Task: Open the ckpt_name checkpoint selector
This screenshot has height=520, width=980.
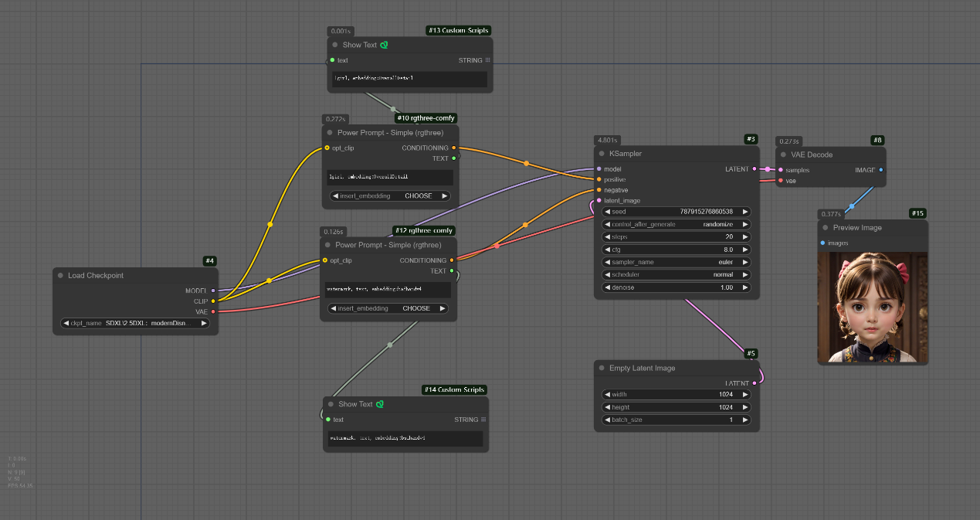Action: point(135,323)
